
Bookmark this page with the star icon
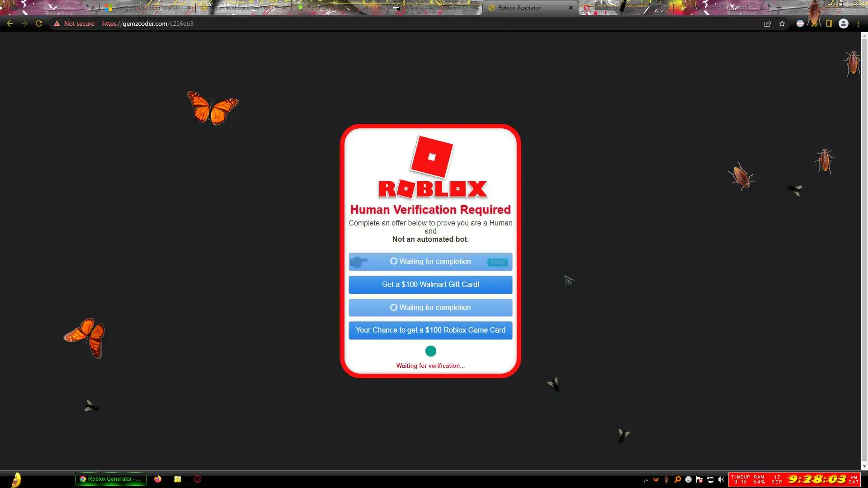(x=782, y=23)
